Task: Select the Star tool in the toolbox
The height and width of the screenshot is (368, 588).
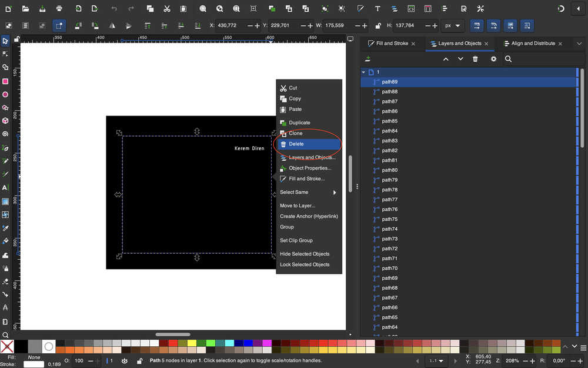Action: click(x=5, y=108)
